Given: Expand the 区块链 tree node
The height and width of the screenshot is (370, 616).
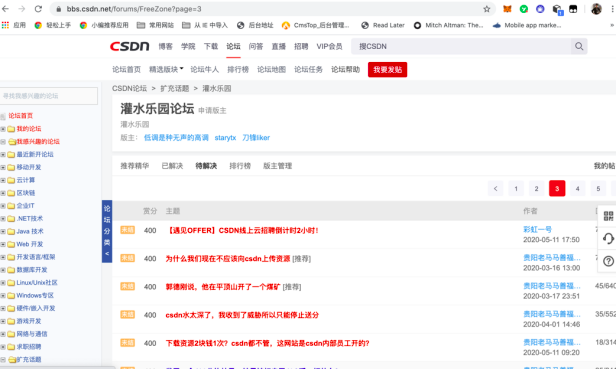Looking at the screenshot, I should [x=3, y=193].
